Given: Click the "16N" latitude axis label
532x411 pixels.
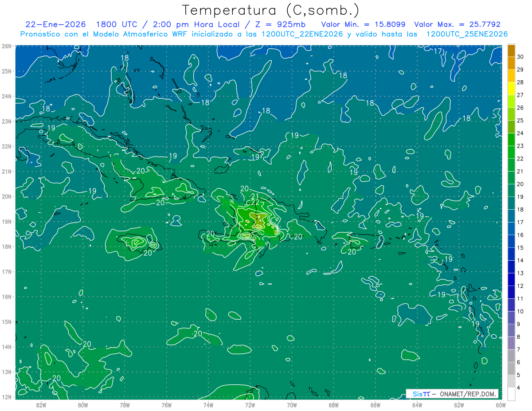Looking at the screenshot, I should click(x=6, y=297).
